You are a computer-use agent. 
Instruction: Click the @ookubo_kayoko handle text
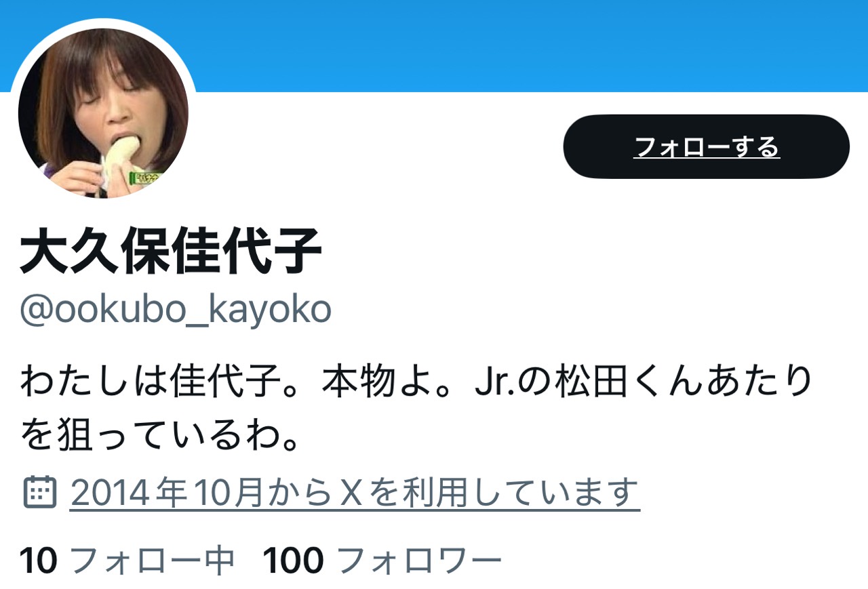click(175, 311)
